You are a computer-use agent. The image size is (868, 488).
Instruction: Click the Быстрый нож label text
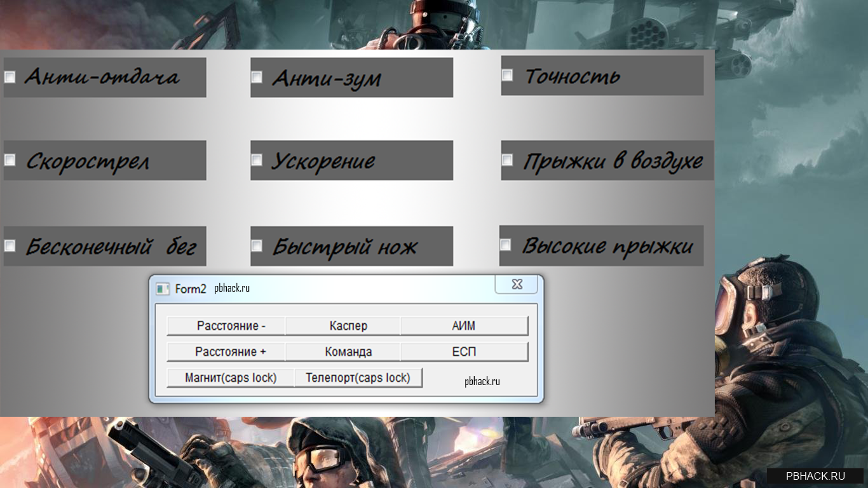click(345, 247)
